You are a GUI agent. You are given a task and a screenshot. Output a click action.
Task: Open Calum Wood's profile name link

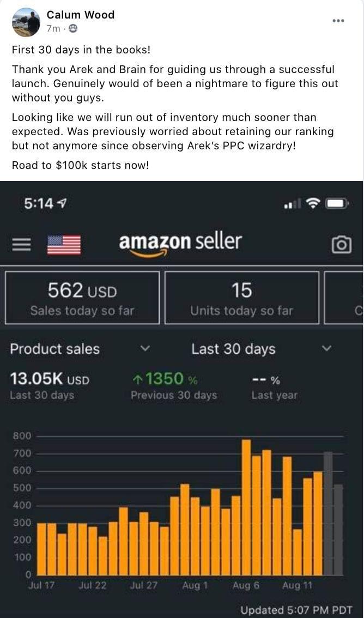[x=81, y=15]
